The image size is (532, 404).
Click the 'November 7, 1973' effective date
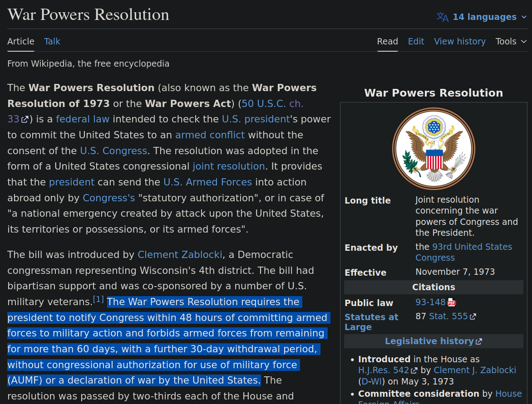(455, 272)
